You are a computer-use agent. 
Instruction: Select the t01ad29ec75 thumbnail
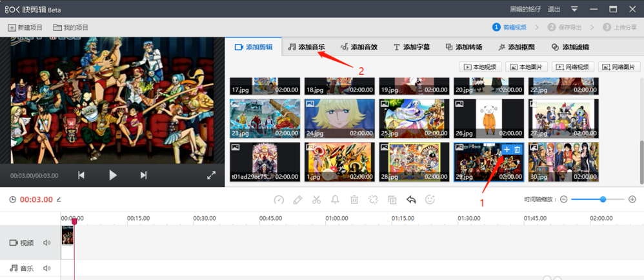(265, 162)
